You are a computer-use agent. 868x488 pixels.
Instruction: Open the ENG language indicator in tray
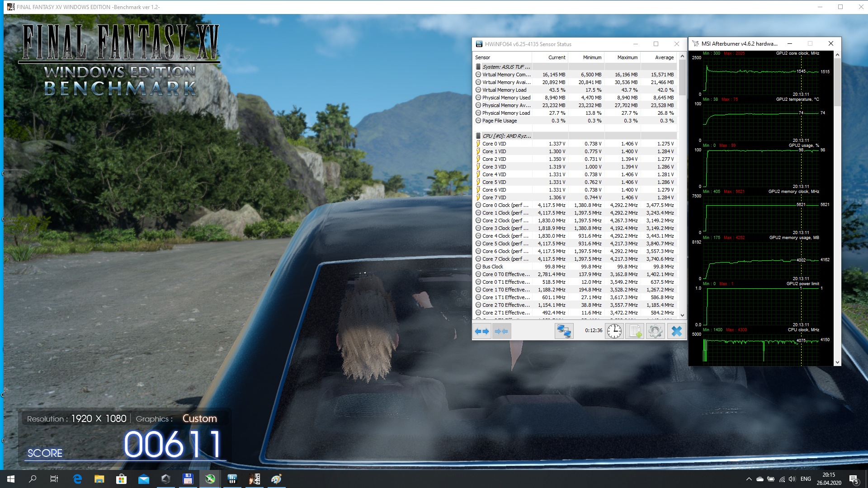805,479
